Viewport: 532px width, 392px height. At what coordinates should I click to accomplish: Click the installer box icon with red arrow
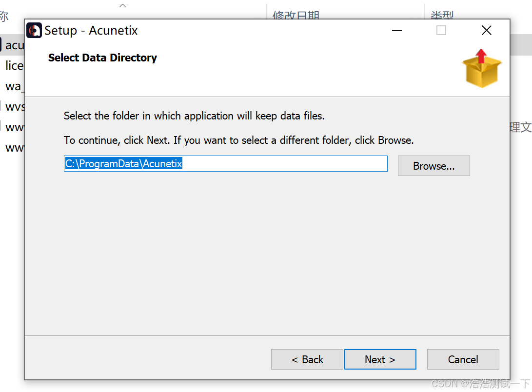tap(481, 69)
